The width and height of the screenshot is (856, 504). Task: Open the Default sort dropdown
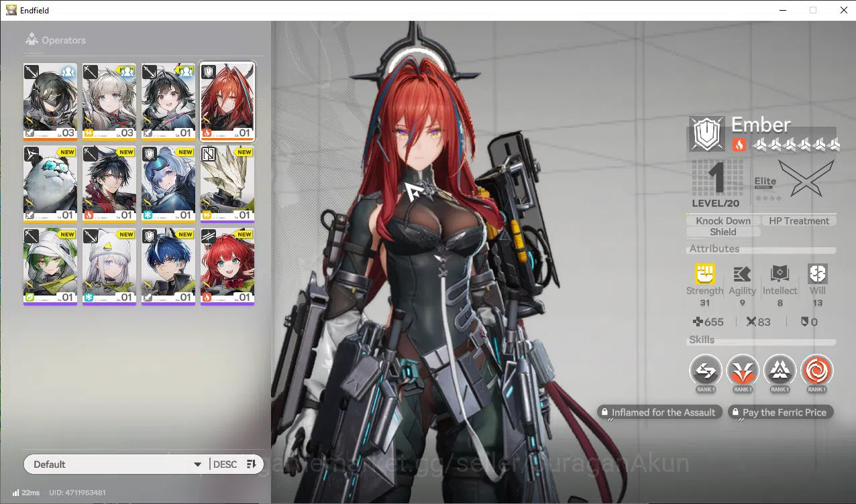click(117, 464)
